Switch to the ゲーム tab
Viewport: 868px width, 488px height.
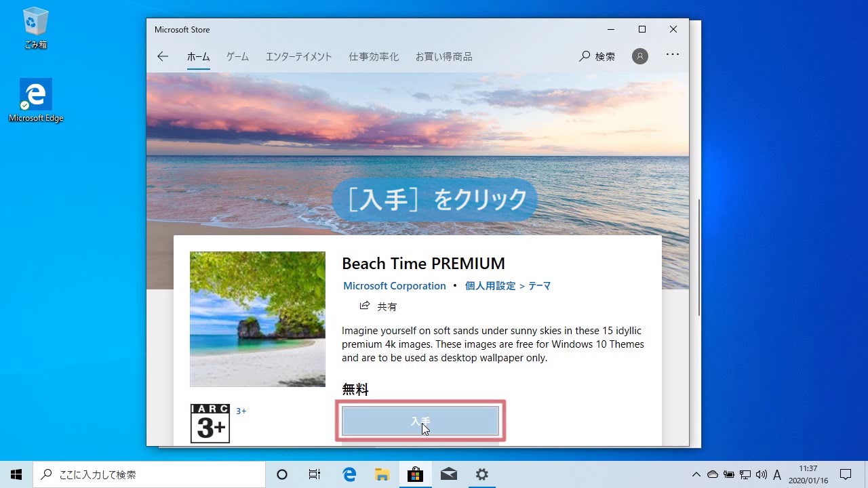(x=237, y=57)
